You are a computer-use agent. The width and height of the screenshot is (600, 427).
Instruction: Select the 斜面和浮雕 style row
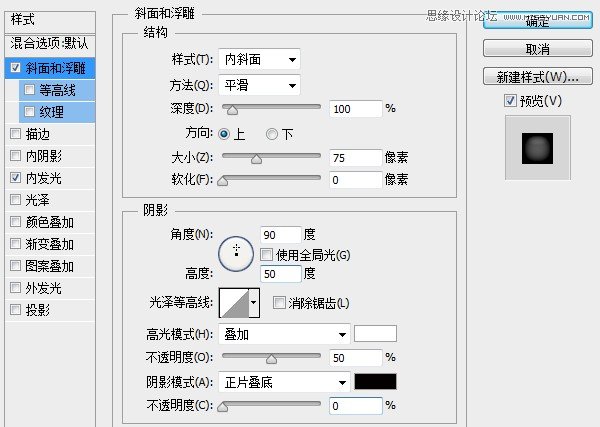50,68
